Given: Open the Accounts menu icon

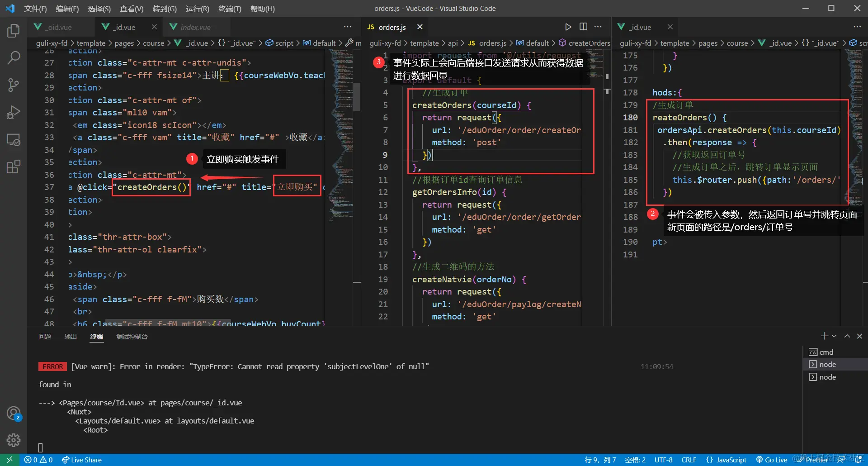Looking at the screenshot, I should coord(14,413).
